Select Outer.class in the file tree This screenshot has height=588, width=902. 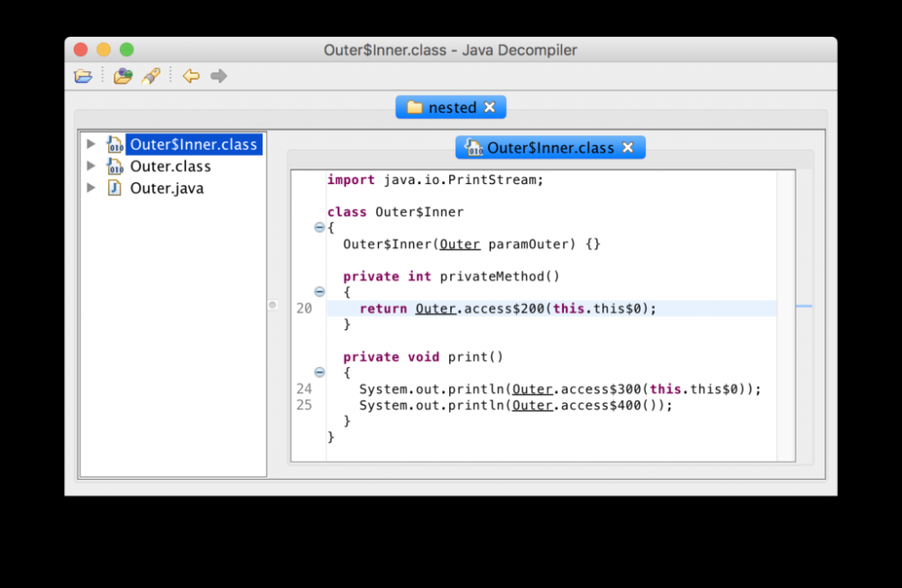point(170,166)
